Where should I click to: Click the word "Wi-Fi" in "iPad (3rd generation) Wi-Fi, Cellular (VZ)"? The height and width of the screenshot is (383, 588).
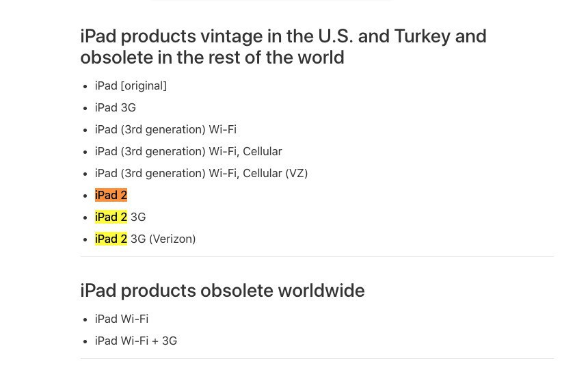[x=224, y=173]
